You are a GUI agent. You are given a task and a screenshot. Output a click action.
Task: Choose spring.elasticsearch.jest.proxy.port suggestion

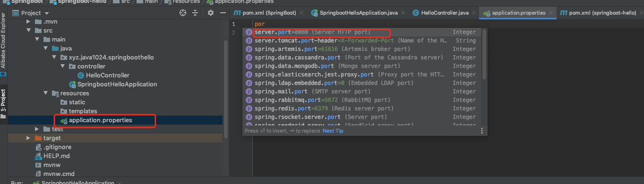click(362, 75)
